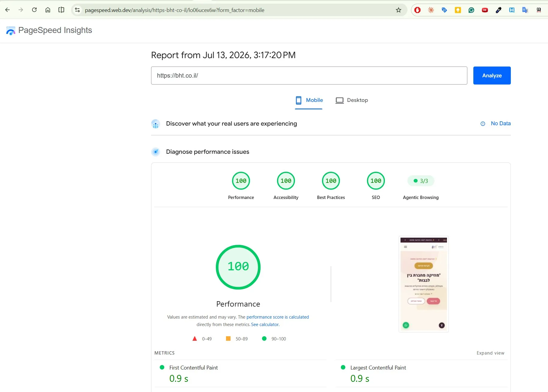Open the Agentic Browsing 3/3 badge

tap(421, 181)
